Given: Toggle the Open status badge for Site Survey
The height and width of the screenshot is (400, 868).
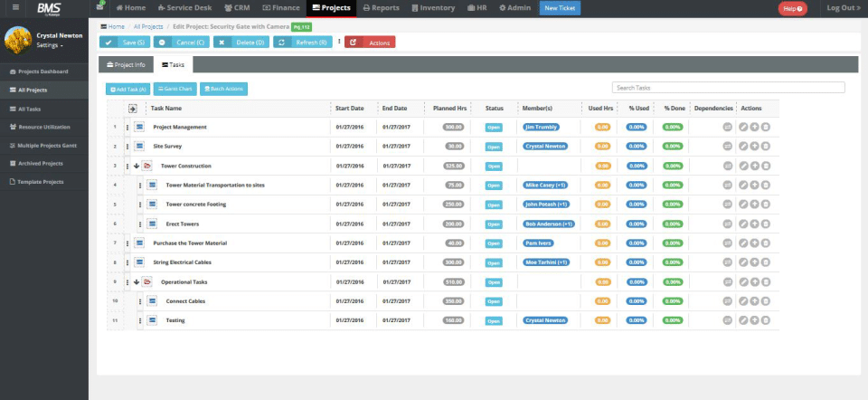Looking at the screenshot, I should pos(494,147).
